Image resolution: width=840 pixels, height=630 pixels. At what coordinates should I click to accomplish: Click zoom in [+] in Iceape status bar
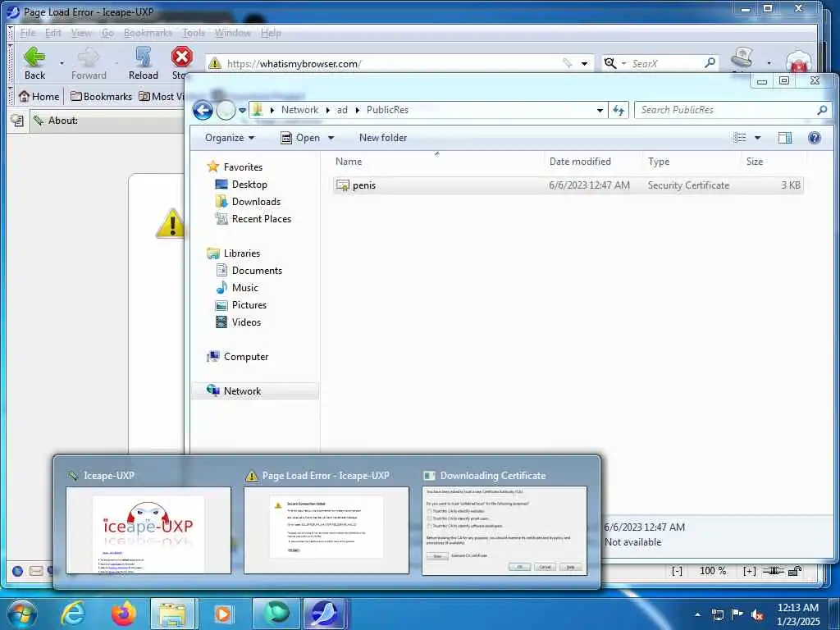(749, 571)
